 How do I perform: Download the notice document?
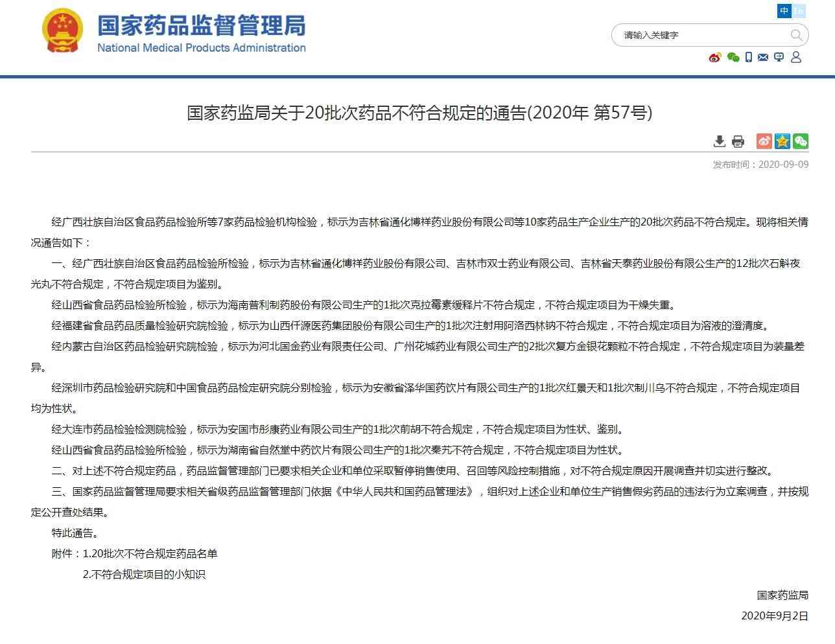(719, 141)
